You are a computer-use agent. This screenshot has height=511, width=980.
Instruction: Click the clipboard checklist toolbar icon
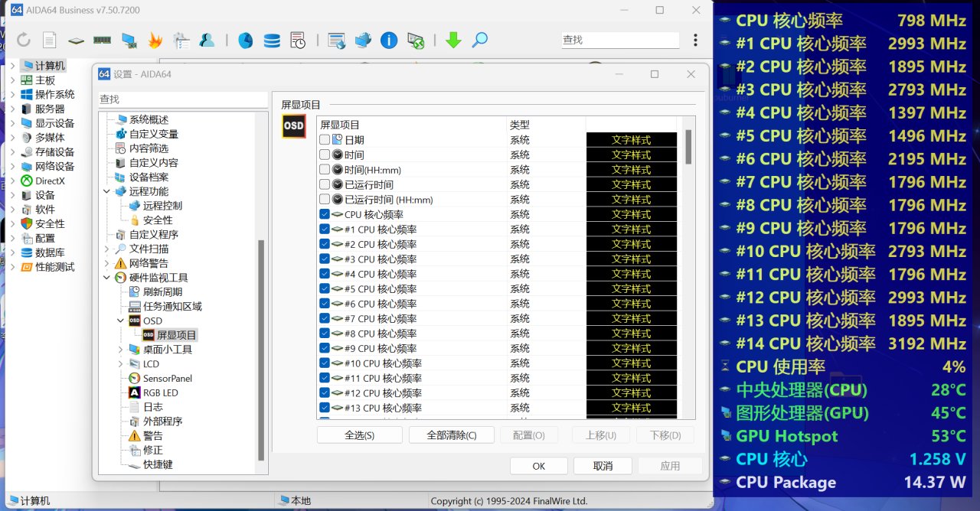tap(181, 40)
